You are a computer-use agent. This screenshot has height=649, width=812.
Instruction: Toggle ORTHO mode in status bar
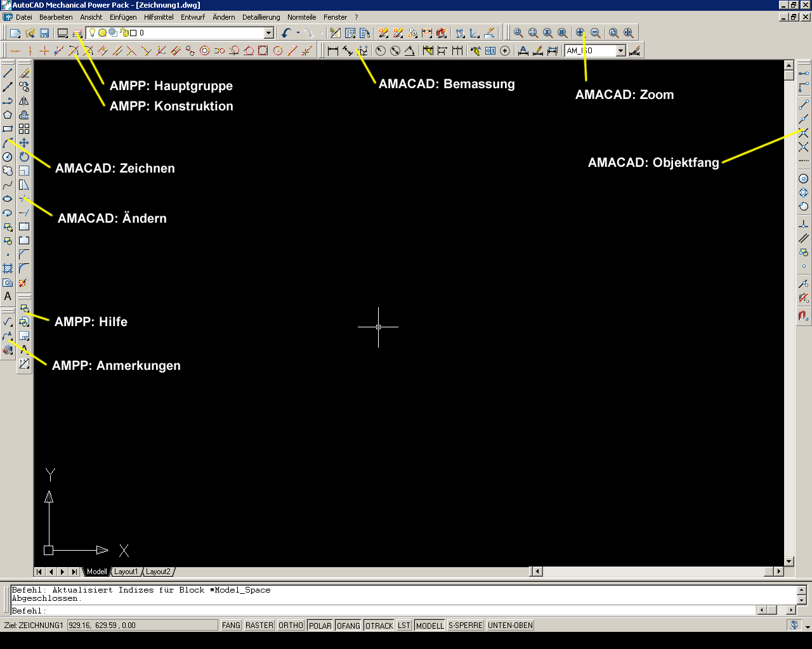click(291, 626)
